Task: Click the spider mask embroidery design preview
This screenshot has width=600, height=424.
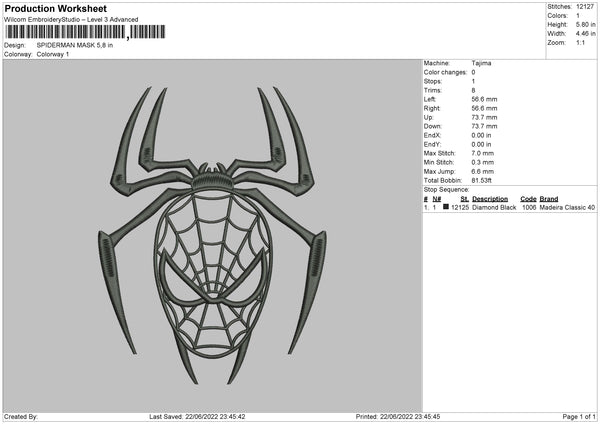Action: (x=212, y=235)
